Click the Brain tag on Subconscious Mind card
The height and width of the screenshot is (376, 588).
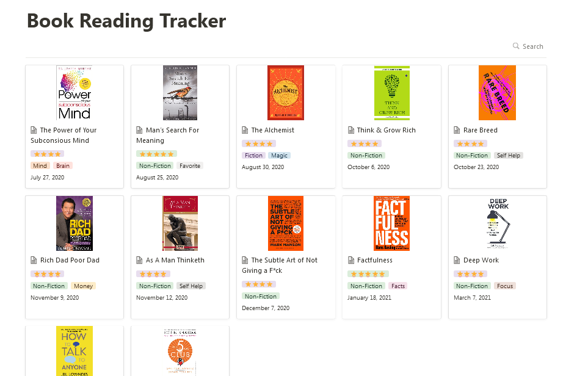(x=63, y=165)
